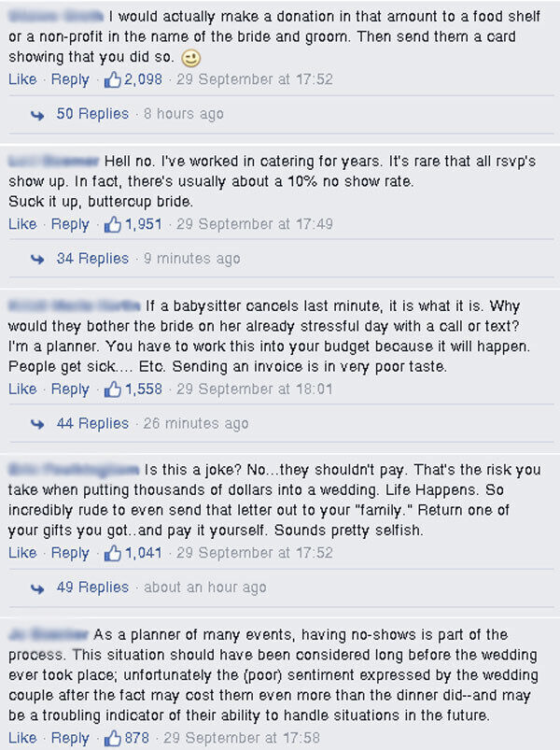This screenshot has width=560, height=750.
Task: Expand the 49 Replies thread
Action: click(x=91, y=587)
